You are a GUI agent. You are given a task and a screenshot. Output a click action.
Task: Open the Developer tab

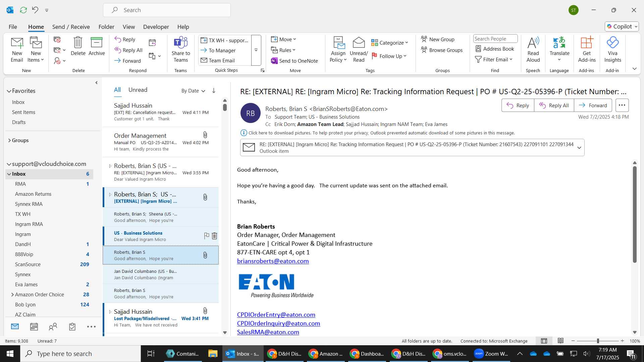156,27
